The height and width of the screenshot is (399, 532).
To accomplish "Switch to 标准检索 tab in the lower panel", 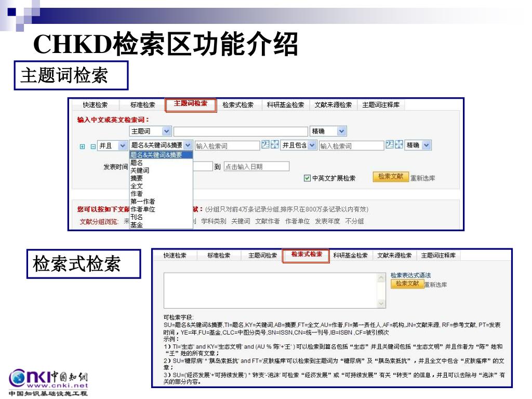I will [x=219, y=256].
